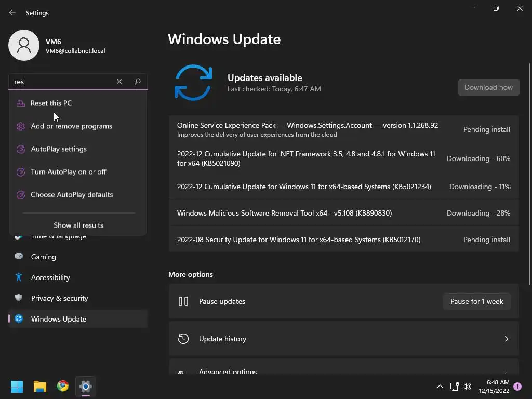Screen dimensions: 532x399
Task: Click the Gaming controller icon
Action: pyautogui.click(x=19, y=256)
